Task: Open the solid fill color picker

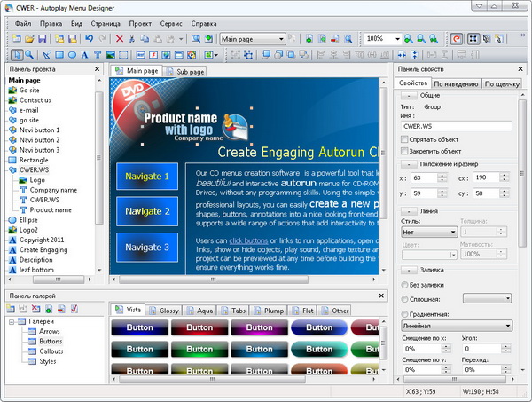Action: [x=487, y=298]
